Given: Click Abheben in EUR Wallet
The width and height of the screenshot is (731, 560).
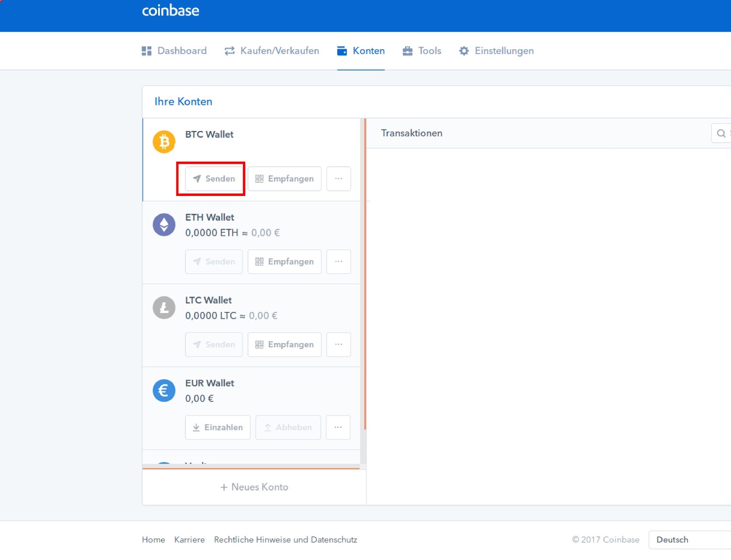Looking at the screenshot, I should [288, 428].
